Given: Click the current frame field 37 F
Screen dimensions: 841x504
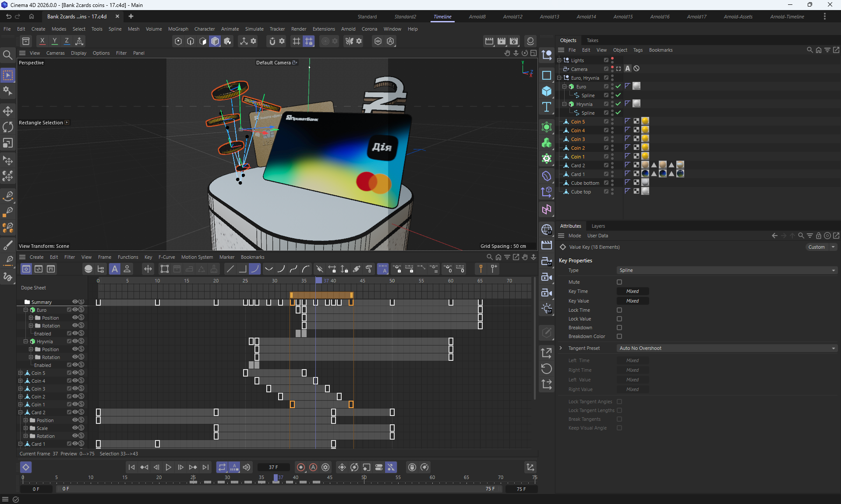Looking at the screenshot, I should (x=273, y=467).
